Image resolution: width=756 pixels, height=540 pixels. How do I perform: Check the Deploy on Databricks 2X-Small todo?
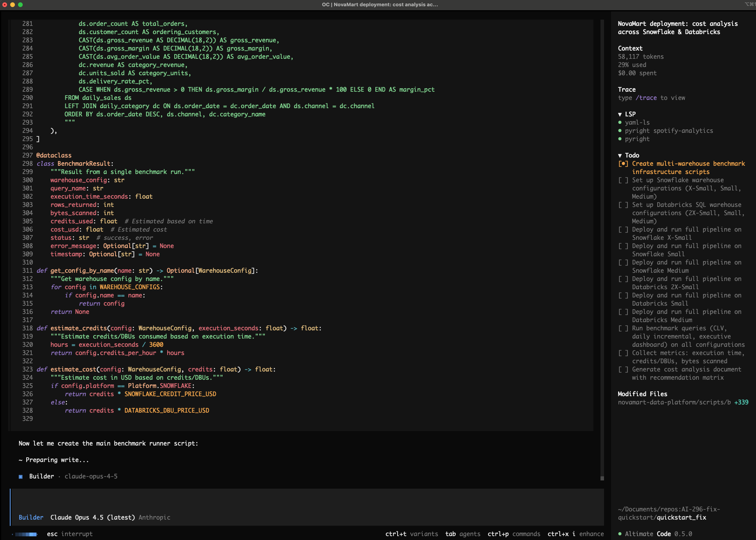click(x=623, y=279)
